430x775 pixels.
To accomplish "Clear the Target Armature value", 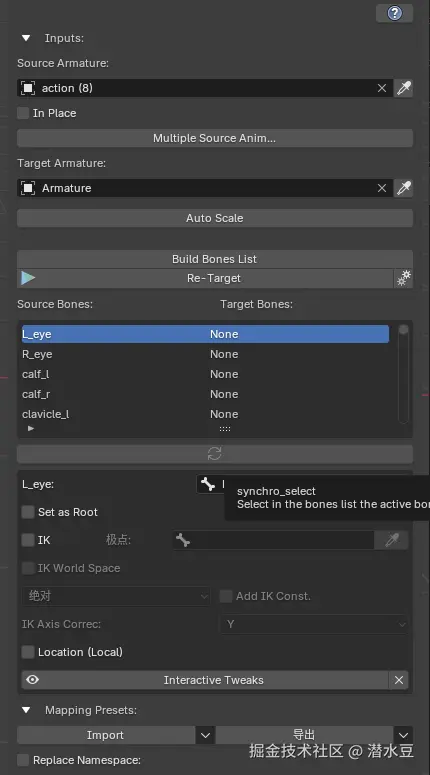I will (382, 188).
